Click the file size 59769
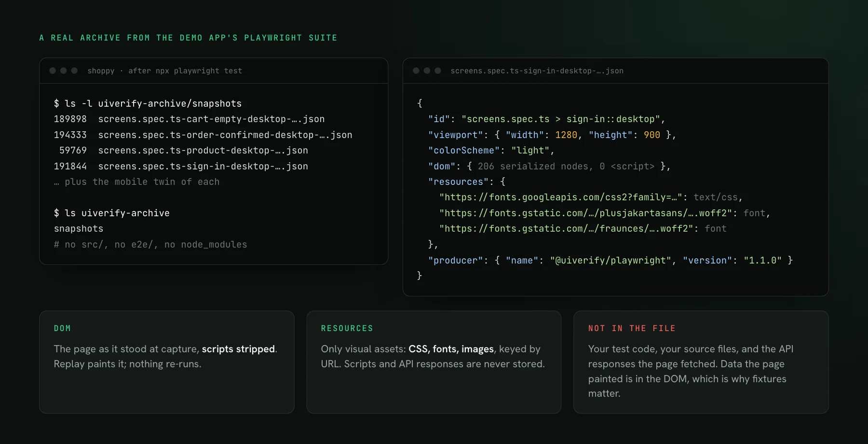The height and width of the screenshot is (444, 868). (73, 151)
